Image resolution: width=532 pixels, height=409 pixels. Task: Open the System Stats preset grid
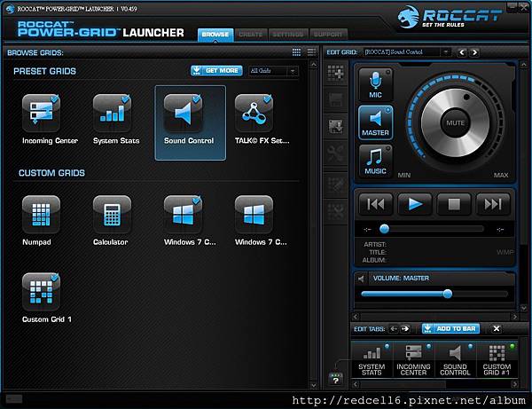(x=113, y=114)
